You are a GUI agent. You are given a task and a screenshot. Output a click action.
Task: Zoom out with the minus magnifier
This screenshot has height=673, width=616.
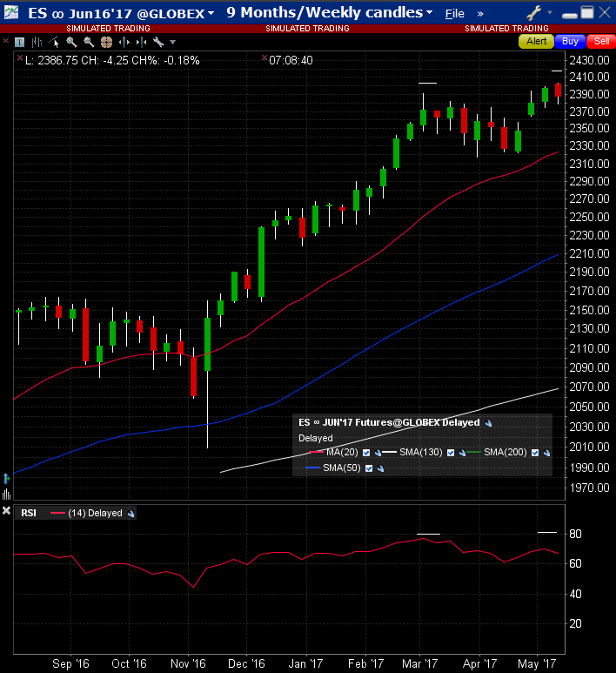pos(88,42)
